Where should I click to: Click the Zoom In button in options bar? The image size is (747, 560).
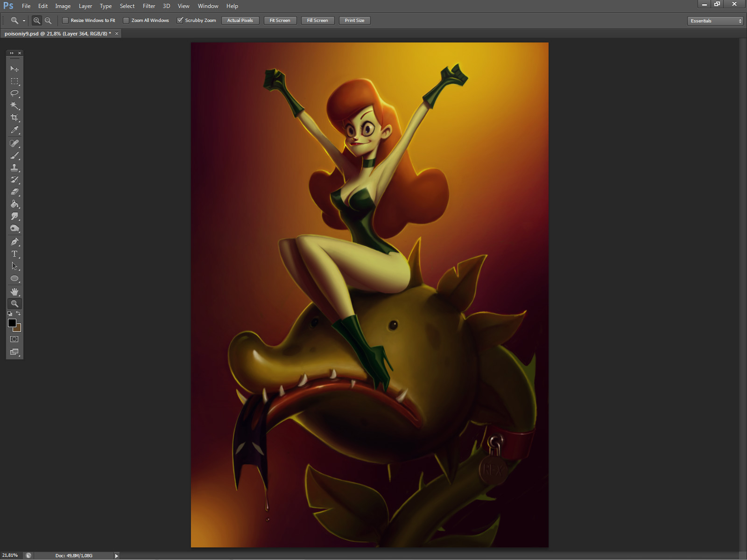click(36, 21)
